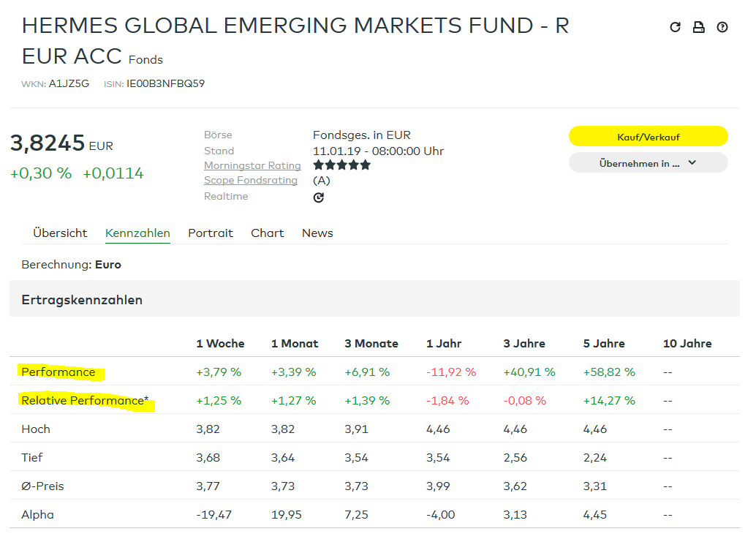Image resolution: width=756 pixels, height=542 pixels.
Task: Click the "1 Woche" column header
Action: pos(220,344)
